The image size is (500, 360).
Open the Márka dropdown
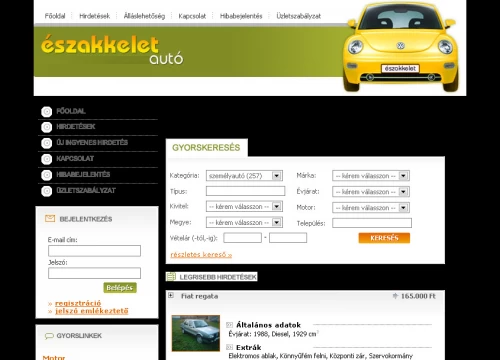click(x=371, y=176)
